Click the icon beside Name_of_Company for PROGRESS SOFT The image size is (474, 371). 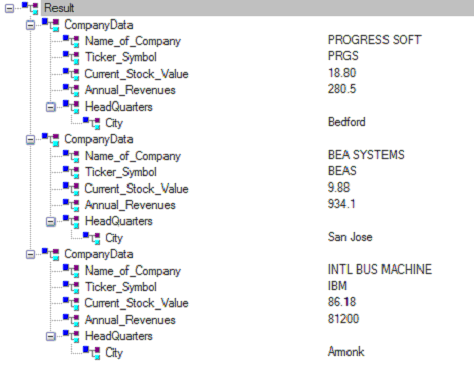71,41
